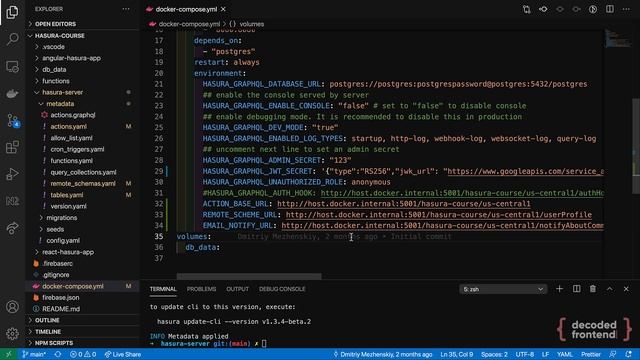Open remote_schemas.yaml file
The height and width of the screenshot is (360, 640).
point(83,184)
